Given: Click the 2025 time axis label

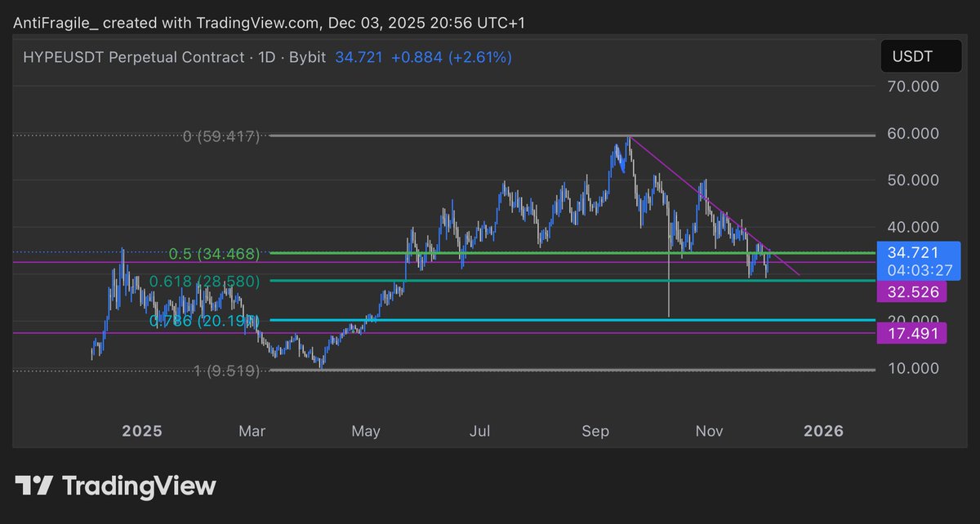Looking at the screenshot, I should pyautogui.click(x=144, y=430).
